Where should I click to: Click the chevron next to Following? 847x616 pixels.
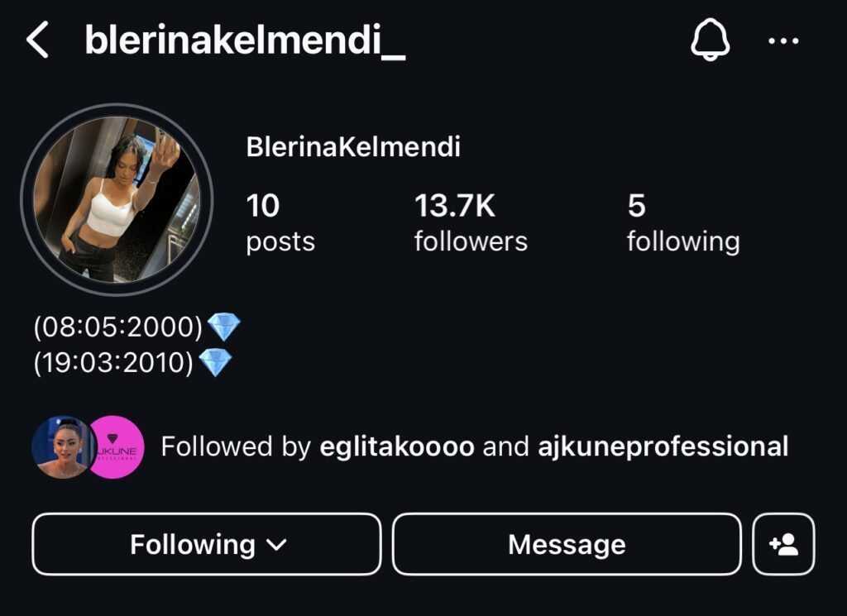point(276,545)
